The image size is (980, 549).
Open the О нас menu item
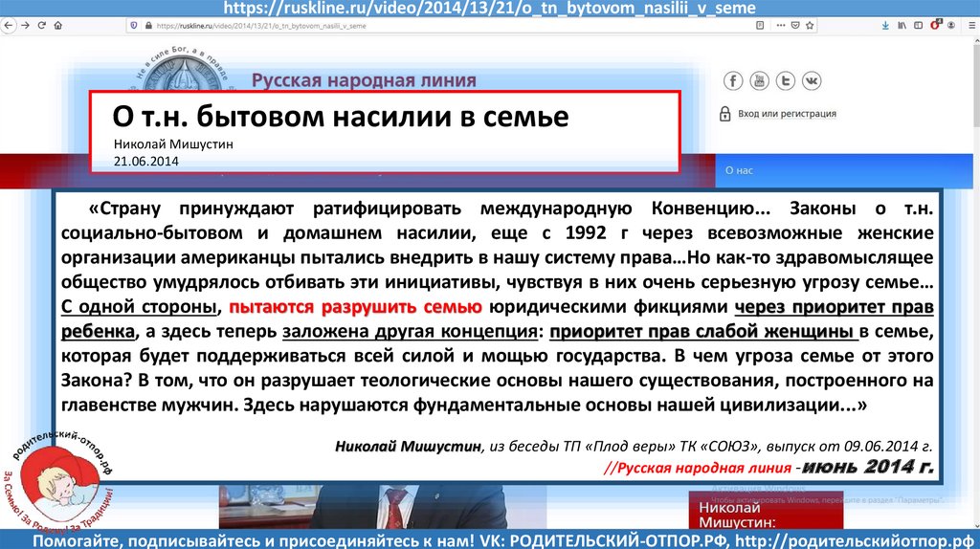(739, 170)
